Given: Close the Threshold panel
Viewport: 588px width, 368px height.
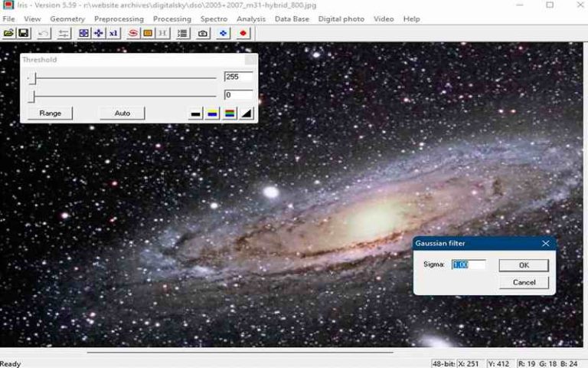Looking at the screenshot, I should click(251, 60).
